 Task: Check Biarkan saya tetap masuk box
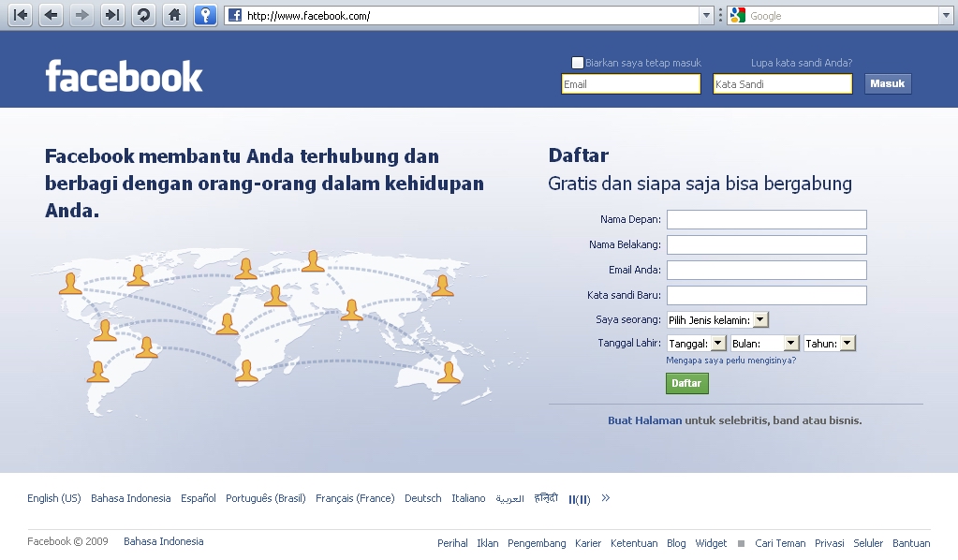(x=578, y=63)
